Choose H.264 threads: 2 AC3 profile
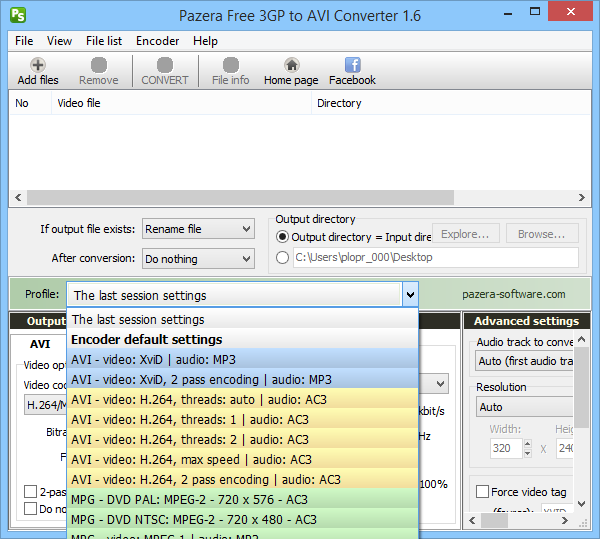This screenshot has height=539, width=600. pos(243,440)
